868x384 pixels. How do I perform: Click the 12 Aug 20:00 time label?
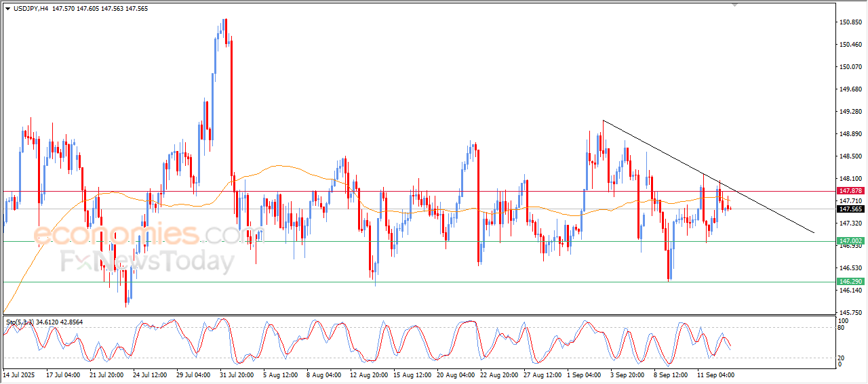[368, 375]
